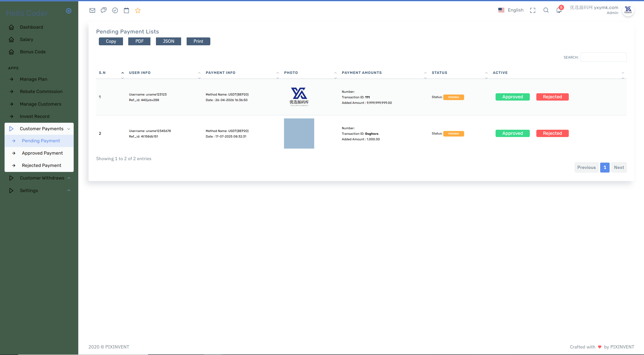Click arrow icon beside Rebate Commission

(11, 92)
